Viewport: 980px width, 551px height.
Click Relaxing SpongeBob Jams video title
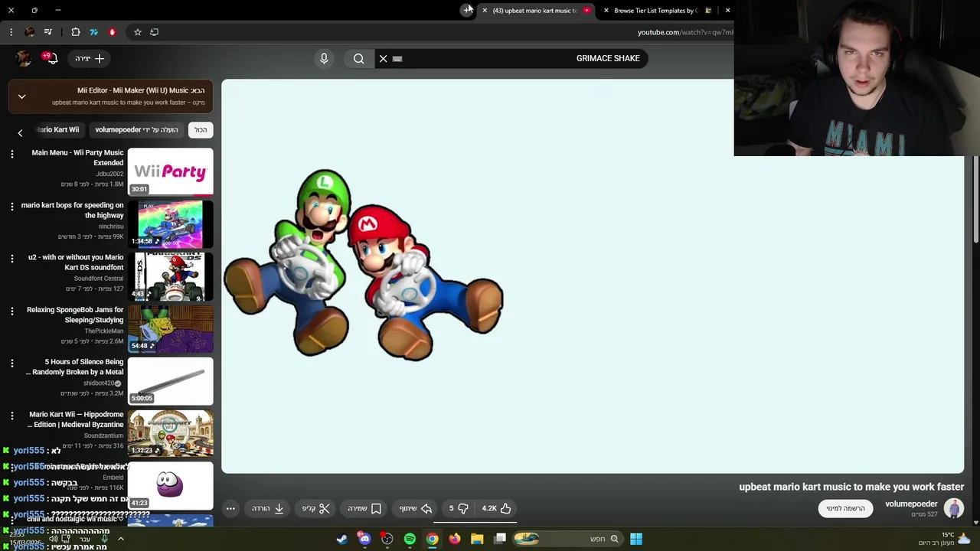tap(75, 315)
